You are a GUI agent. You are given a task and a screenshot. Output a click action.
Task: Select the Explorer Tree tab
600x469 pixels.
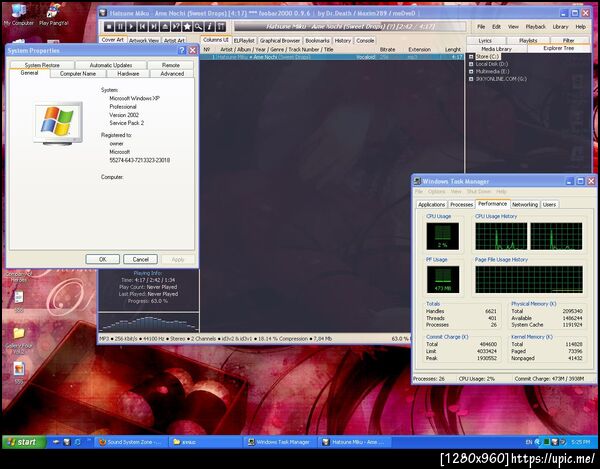click(x=558, y=48)
